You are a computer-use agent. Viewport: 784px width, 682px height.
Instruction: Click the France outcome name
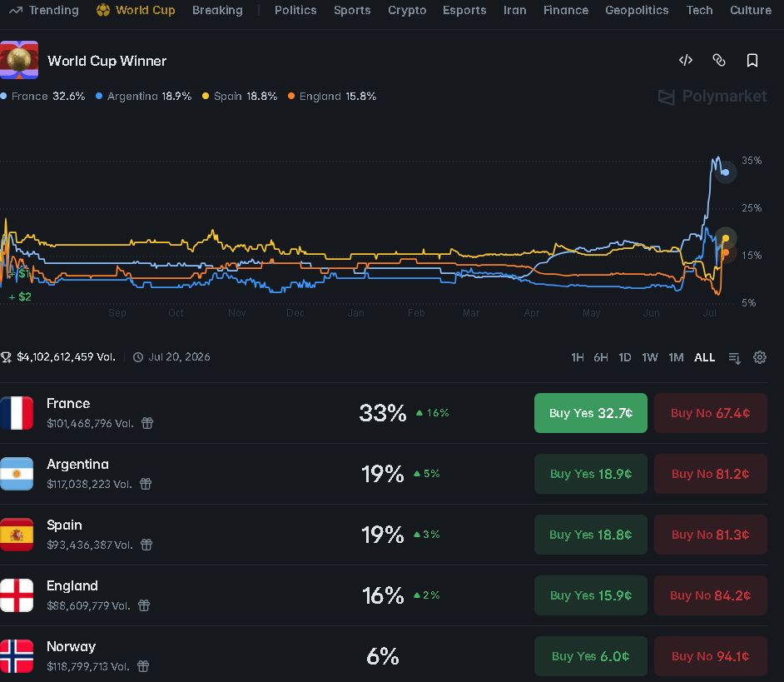click(x=68, y=403)
